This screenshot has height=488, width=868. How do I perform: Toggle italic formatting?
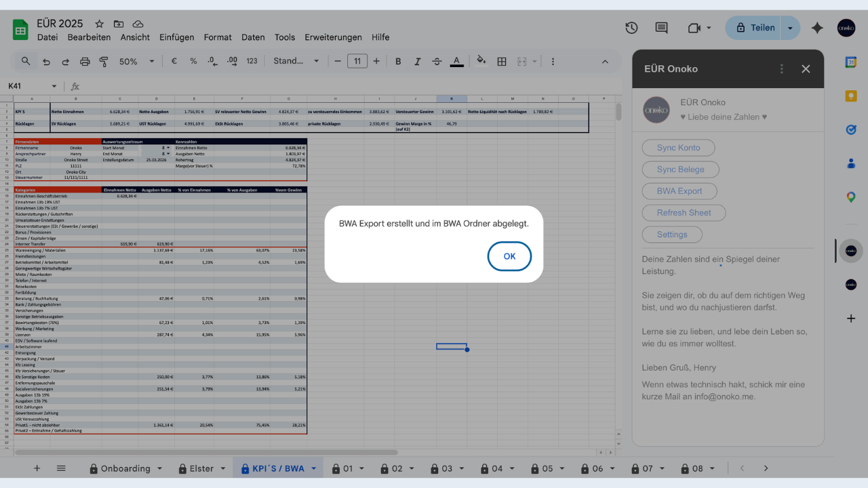[x=417, y=61]
